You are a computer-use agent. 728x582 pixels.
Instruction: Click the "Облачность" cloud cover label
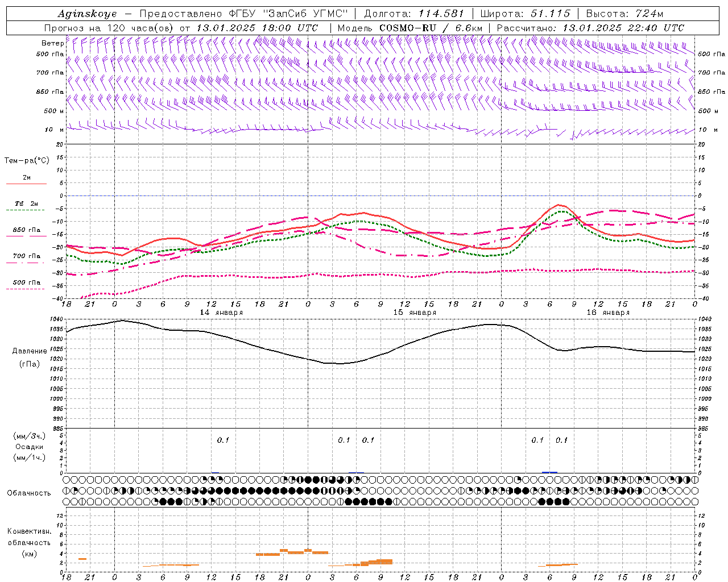[28, 493]
